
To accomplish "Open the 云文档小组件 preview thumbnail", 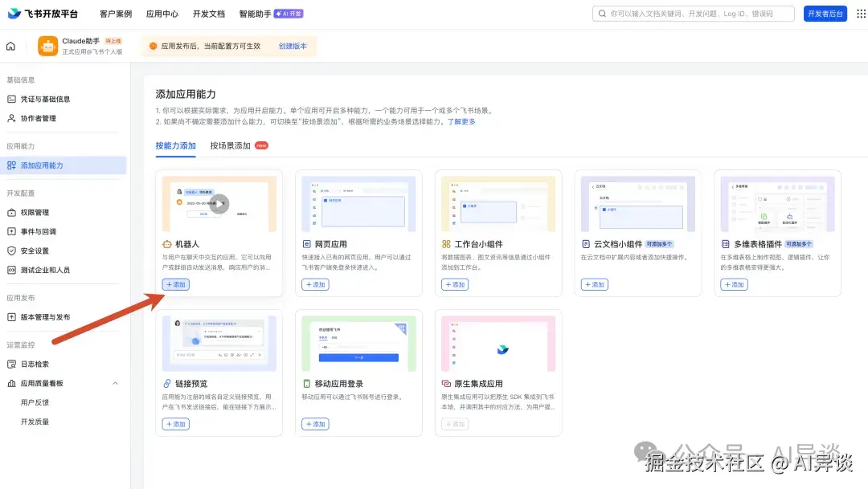I will (x=637, y=204).
